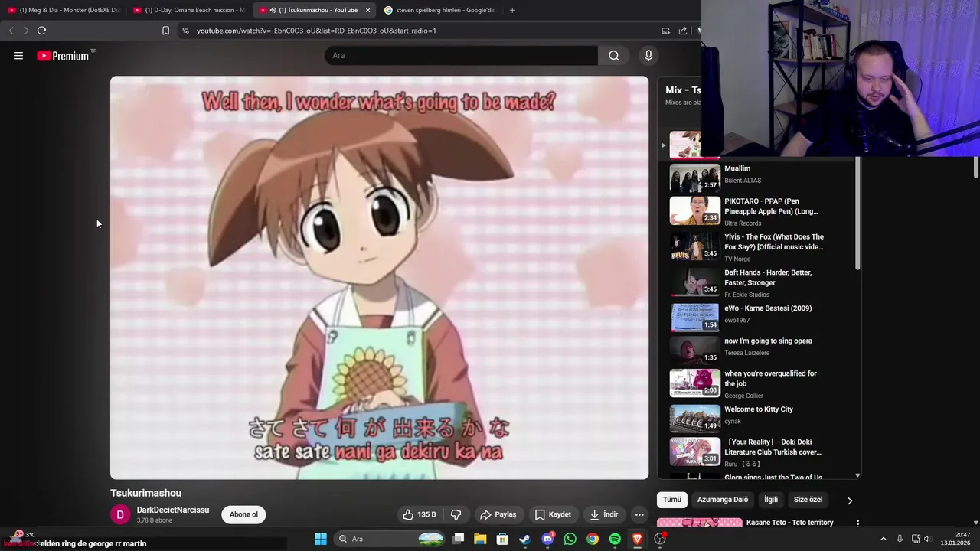Play Your Reality Doki Doki Turkish cover
980x551 pixels.
click(754, 452)
